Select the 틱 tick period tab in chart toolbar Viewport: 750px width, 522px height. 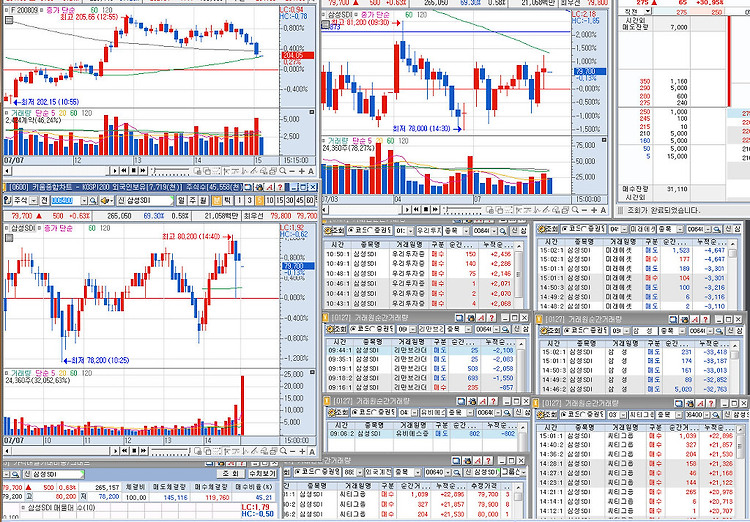click(x=226, y=200)
